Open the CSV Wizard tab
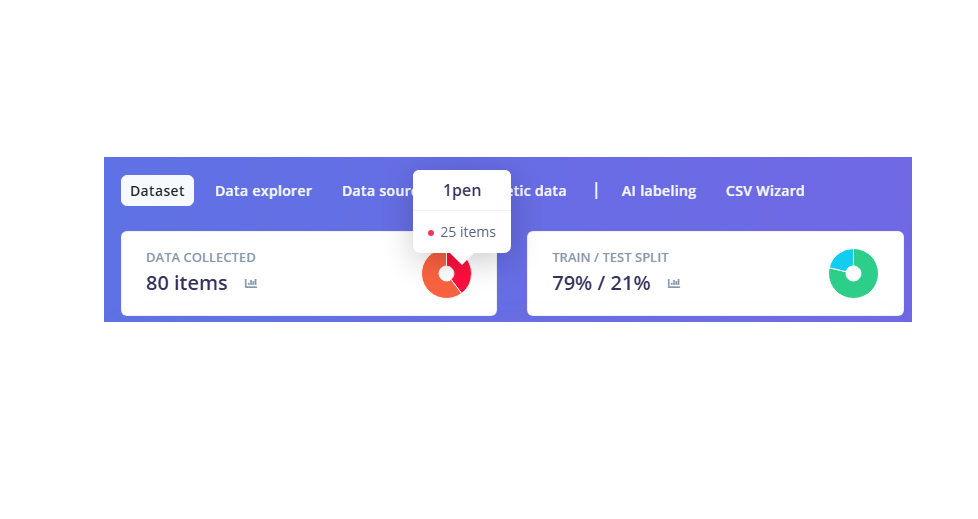The image size is (978, 519). pos(765,191)
